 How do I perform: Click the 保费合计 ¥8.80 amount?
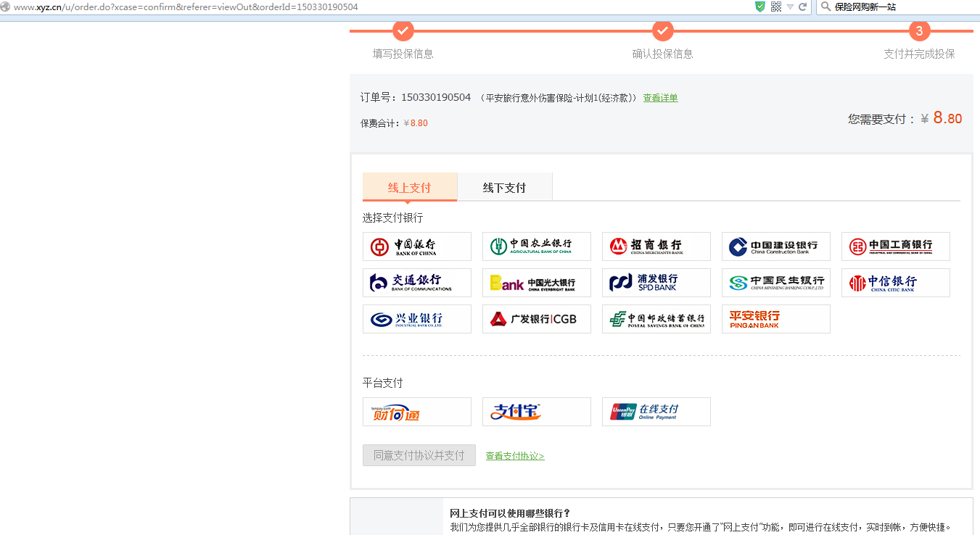(x=416, y=123)
